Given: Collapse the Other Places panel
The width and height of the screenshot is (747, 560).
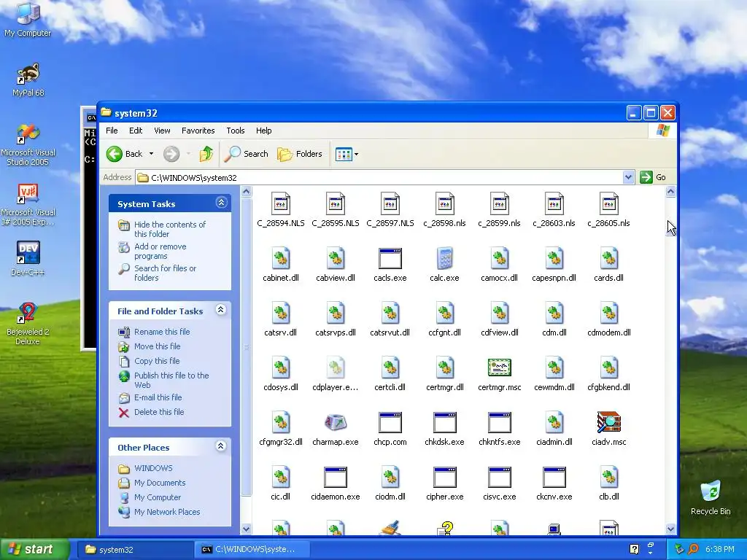Looking at the screenshot, I should [x=220, y=446].
